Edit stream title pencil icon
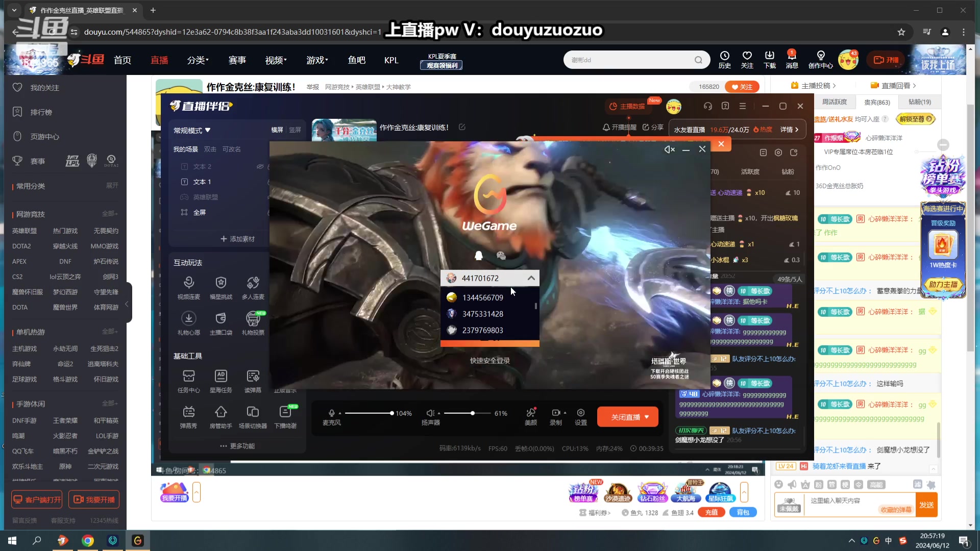Viewport: 980px width, 551px height. coord(462,127)
